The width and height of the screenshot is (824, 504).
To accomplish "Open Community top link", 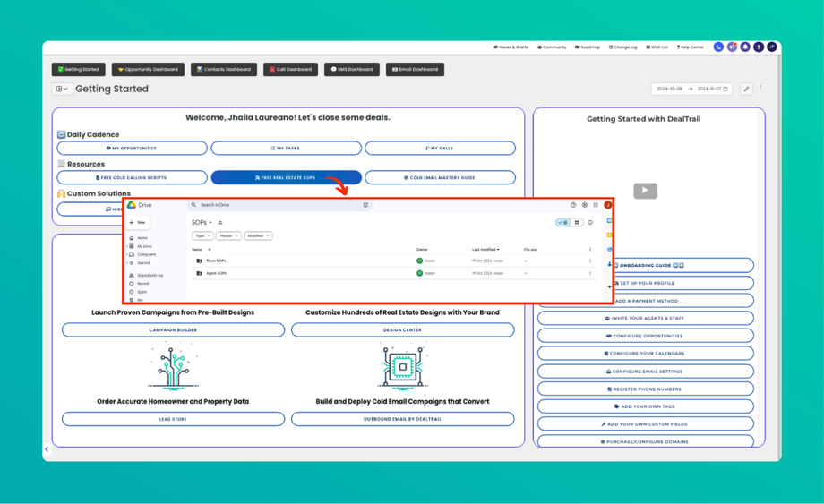I will pyautogui.click(x=552, y=47).
